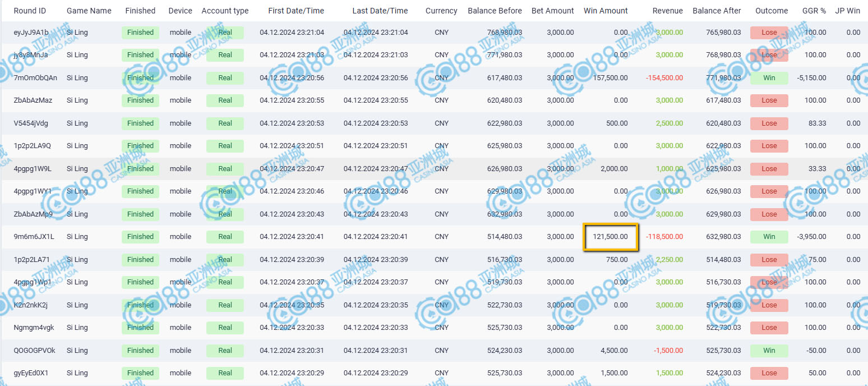Click the Revenue column header
This screenshot has height=386, width=868.
tap(668, 11)
